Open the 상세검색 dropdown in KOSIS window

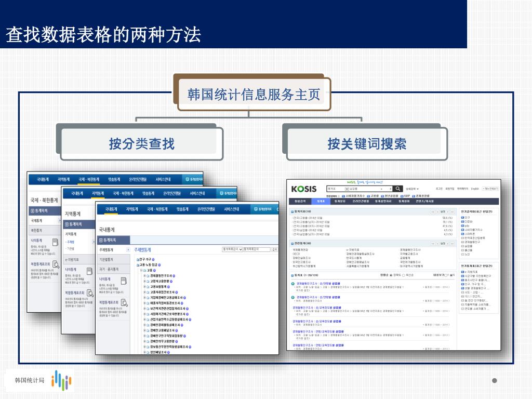[412, 189]
